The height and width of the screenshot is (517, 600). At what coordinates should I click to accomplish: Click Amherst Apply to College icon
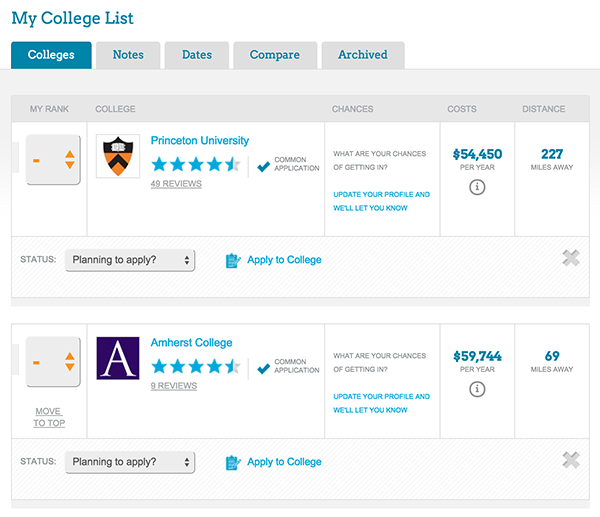(233, 462)
